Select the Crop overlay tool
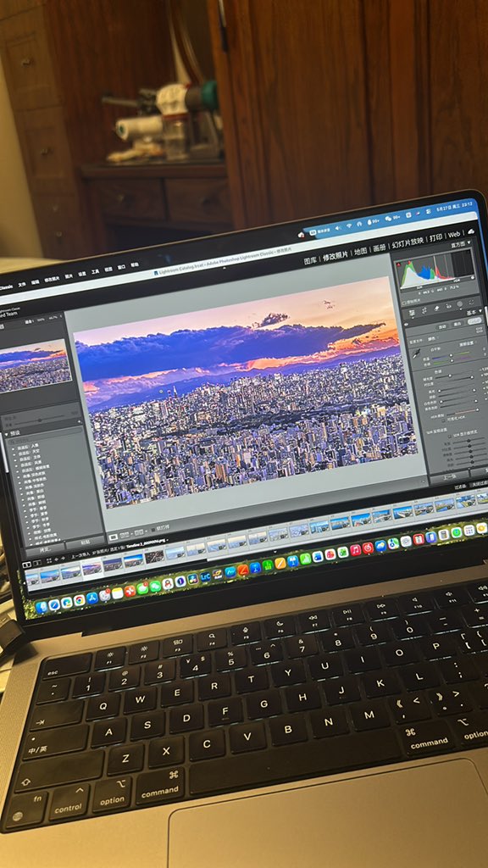 pyautogui.click(x=424, y=310)
